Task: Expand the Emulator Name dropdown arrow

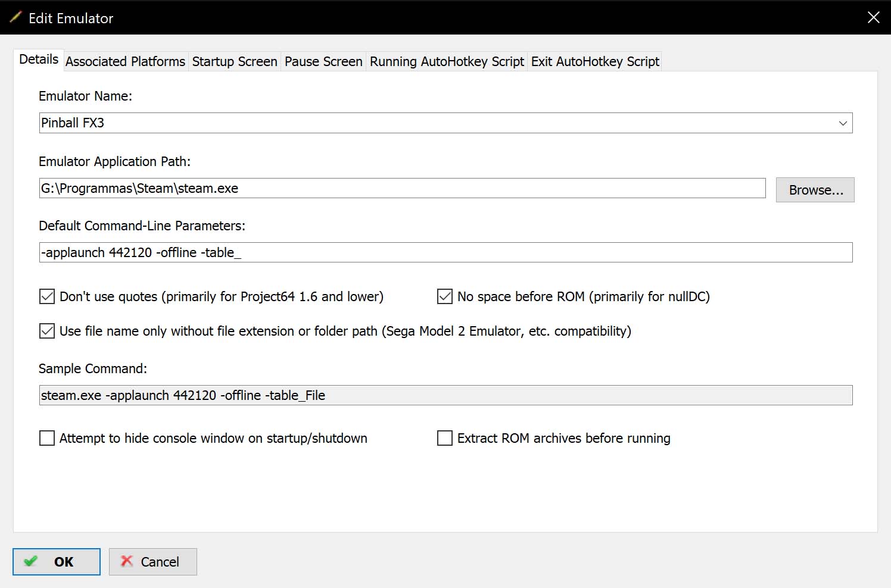Action: coord(843,123)
